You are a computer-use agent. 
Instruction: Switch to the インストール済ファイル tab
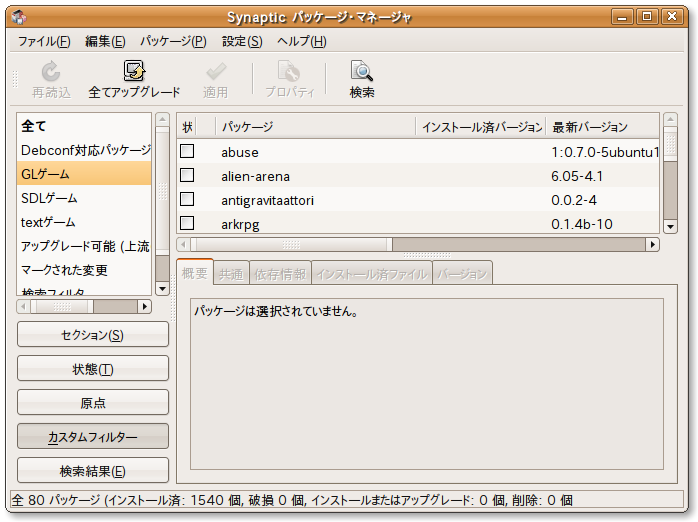point(372,274)
